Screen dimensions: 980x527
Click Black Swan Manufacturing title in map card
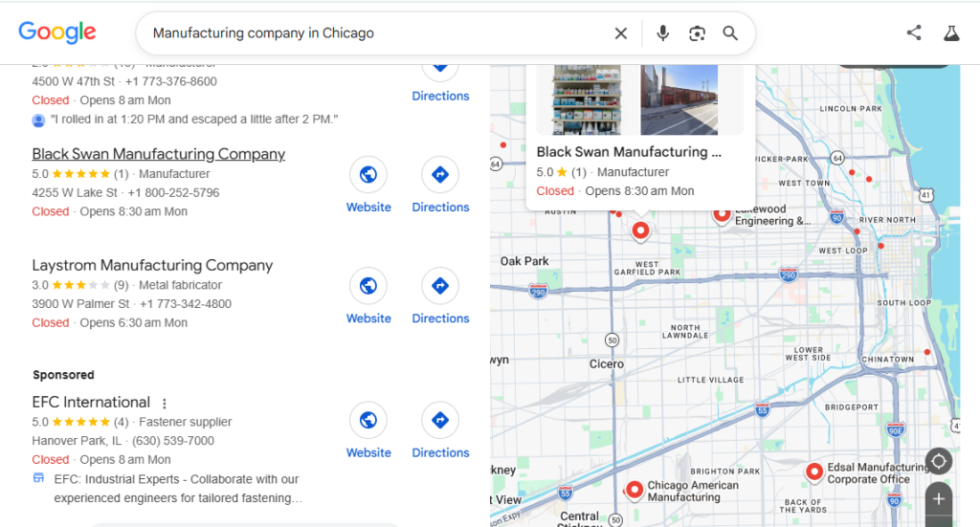pyautogui.click(x=629, y=152)
